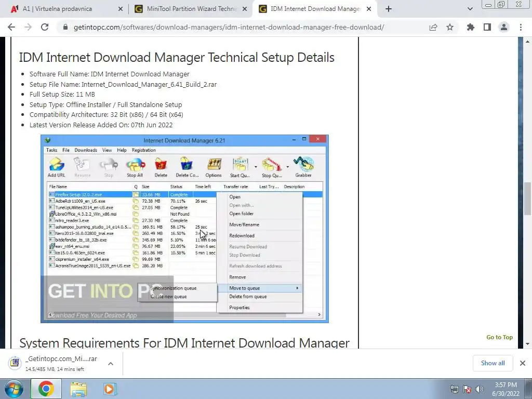Open Windows Explorer from the taskbar
The image size is (532, 399).
click(78, 389)
